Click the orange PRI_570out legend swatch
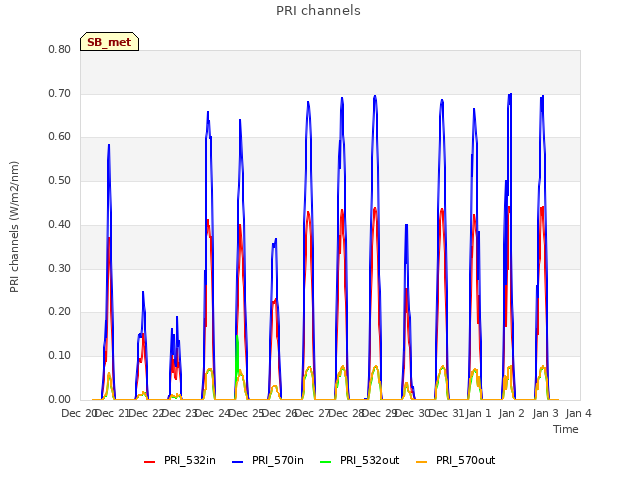Screen dimensions: 640x480 tap(422, 462)
